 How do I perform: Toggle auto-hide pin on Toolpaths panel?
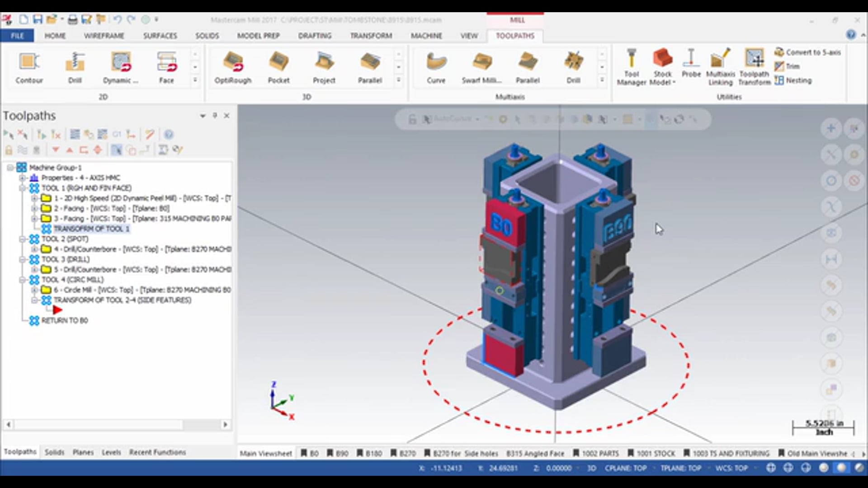215,116
